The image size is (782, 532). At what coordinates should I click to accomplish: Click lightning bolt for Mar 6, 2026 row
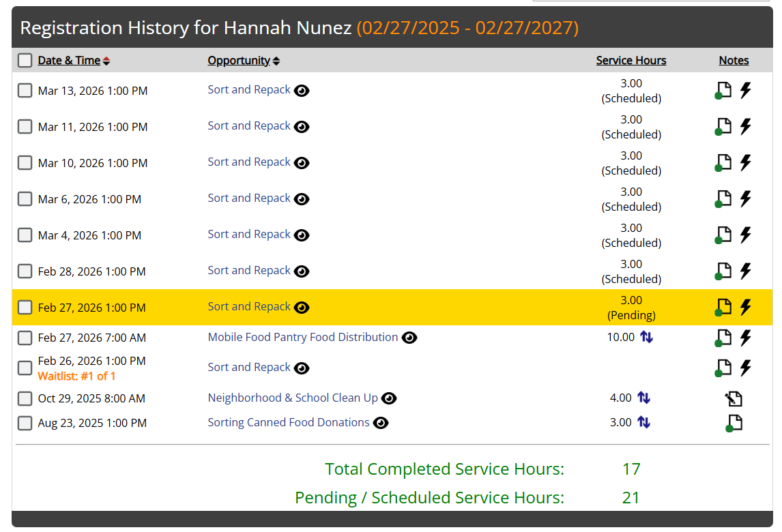click(x=746, y=199)
